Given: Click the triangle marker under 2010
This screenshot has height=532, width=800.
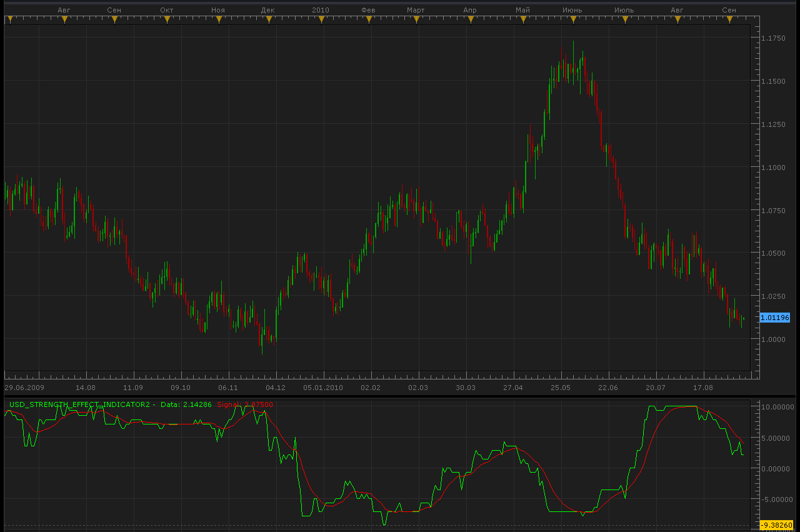Looking at the screenshot, I should [321, 21].
